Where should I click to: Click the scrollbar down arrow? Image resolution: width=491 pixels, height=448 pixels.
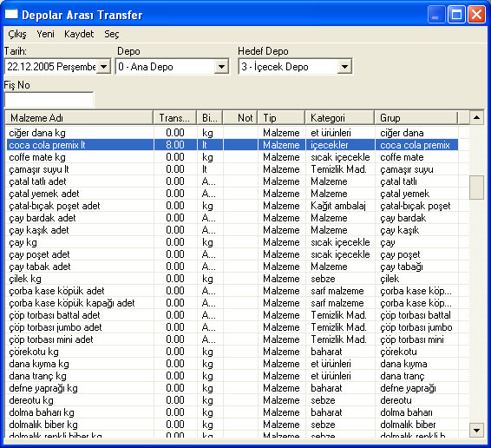click(476, 430)
